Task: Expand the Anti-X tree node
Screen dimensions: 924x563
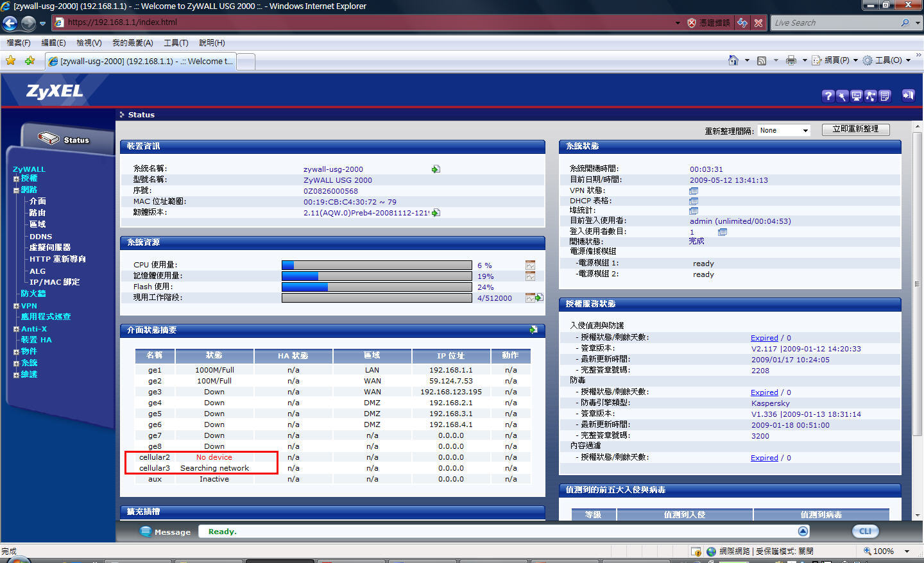Action: coord(16,329)
